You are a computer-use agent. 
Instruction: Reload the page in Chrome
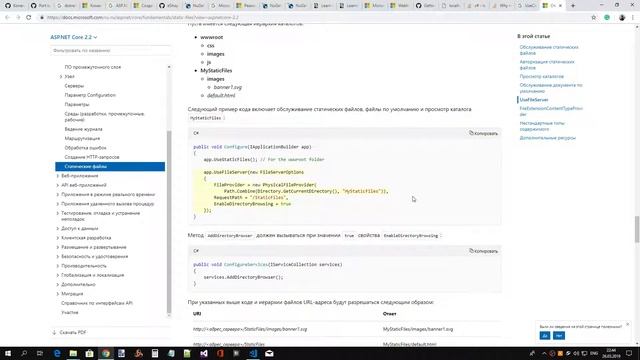[x=29, y=18]
